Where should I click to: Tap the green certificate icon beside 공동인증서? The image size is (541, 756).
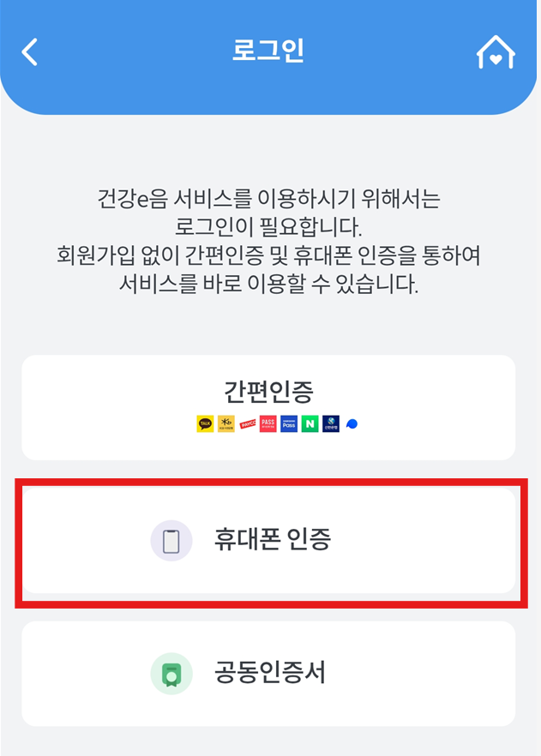[171, 674]
